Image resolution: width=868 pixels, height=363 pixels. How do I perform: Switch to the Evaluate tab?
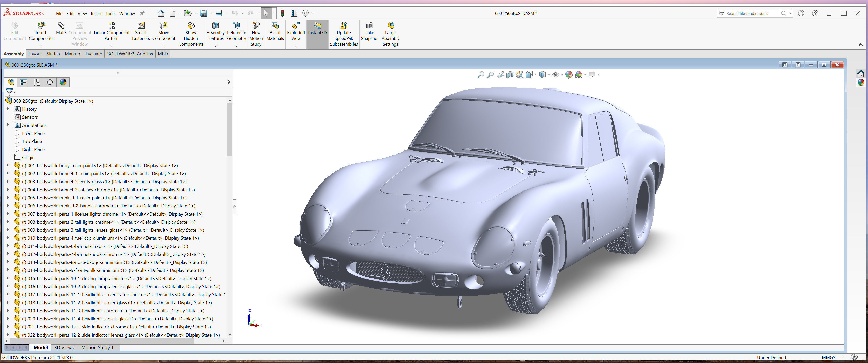(x=94, y=54)
